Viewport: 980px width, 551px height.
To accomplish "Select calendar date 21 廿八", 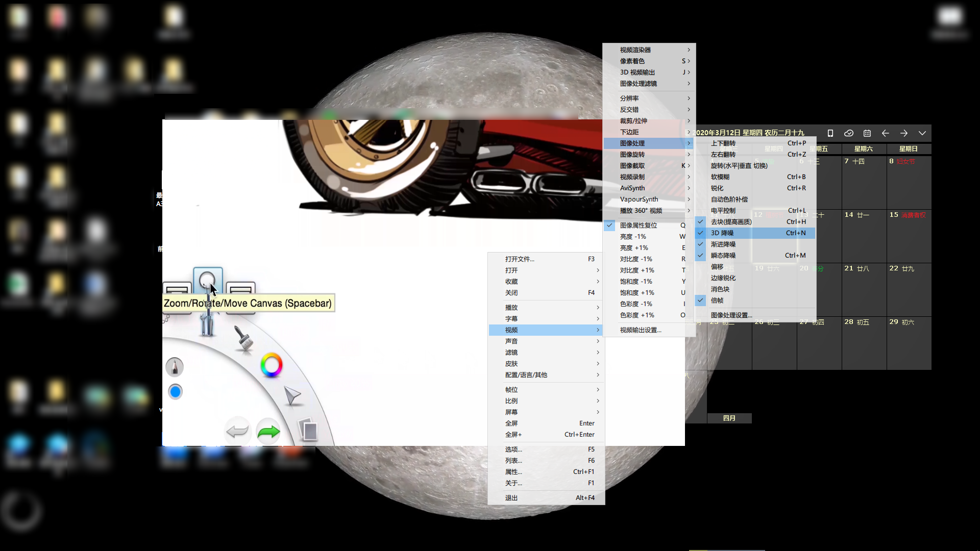I will point(864,289).
